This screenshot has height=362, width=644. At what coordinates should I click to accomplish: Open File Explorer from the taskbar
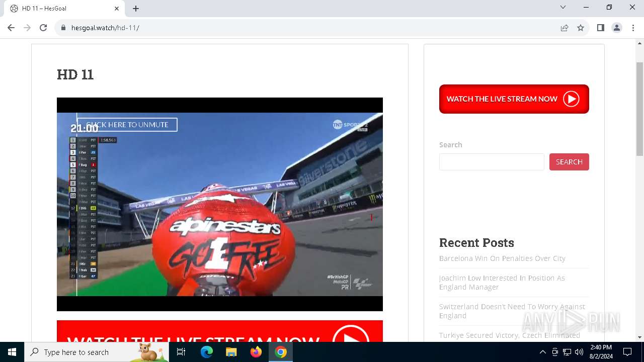click(231, 352)
